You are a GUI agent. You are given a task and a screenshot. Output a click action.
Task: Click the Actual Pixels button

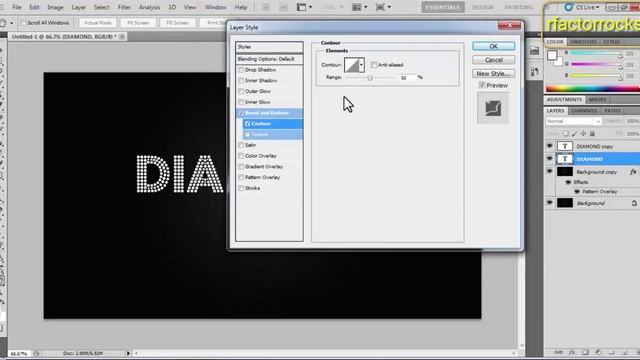click(98, 23)
